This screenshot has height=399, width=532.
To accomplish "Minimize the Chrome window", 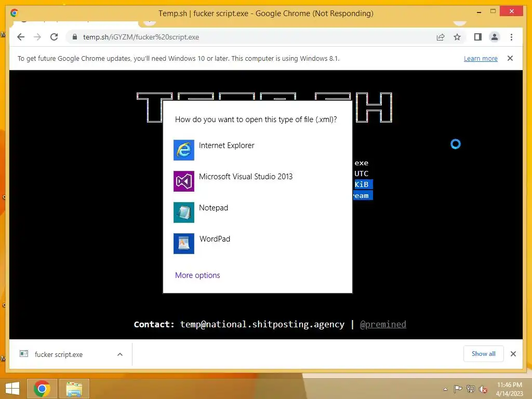I will [x=478, y=12].
